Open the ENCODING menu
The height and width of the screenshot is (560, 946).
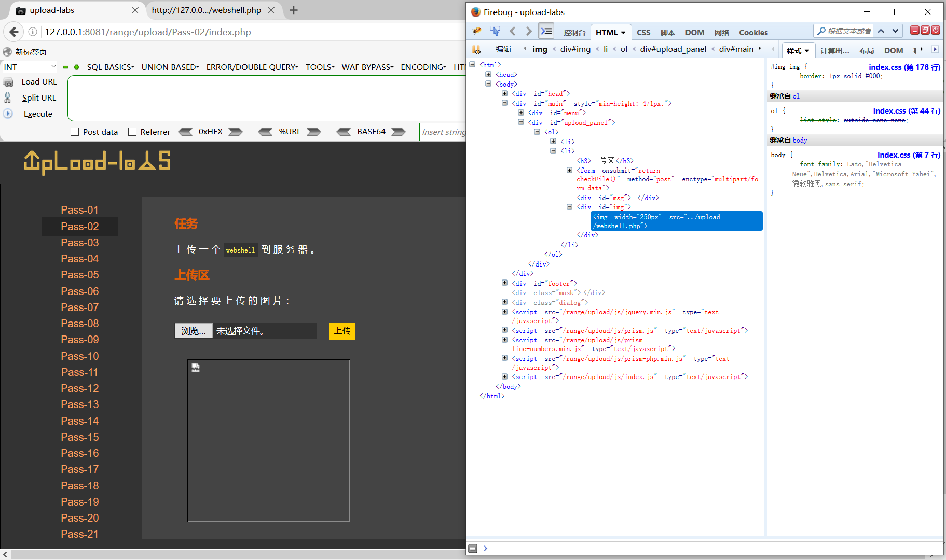click(x=423, y=67)
